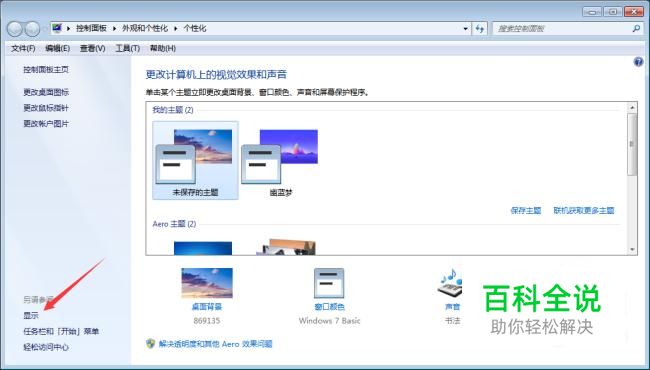Expand the arrow after 外观和个性化 breadcrumb
The image size is (650, 370).
point(176,29)
